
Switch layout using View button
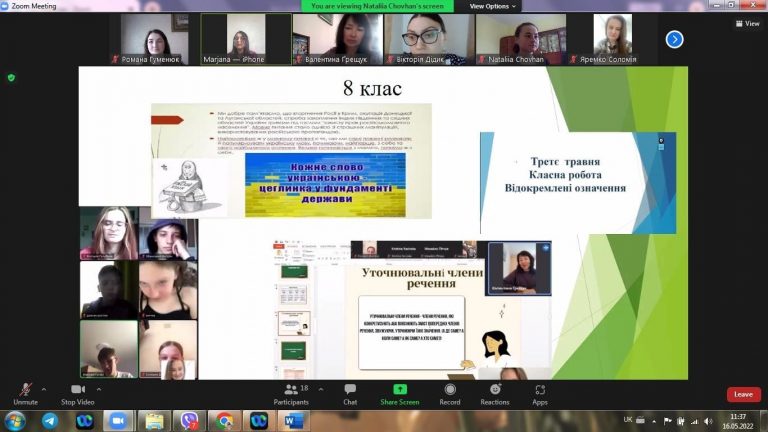[747, 23]
